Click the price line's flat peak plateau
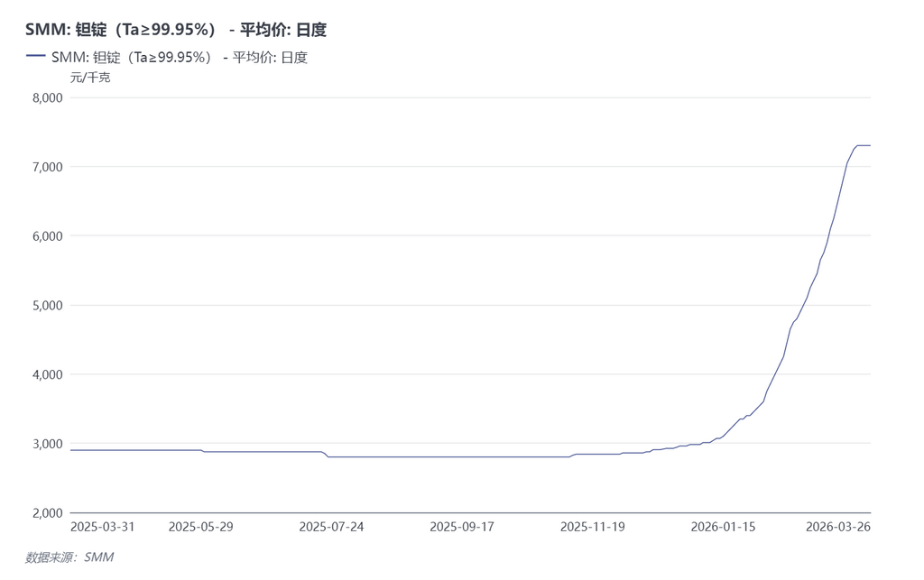Image resolution: width=924 pixels, height=580 pixels. click(863, 145)
